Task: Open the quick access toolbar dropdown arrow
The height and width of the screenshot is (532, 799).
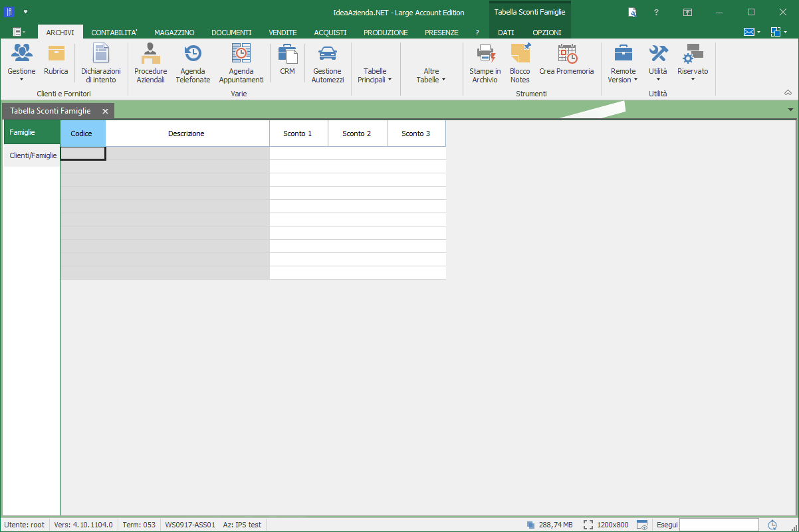Action: 25,12
